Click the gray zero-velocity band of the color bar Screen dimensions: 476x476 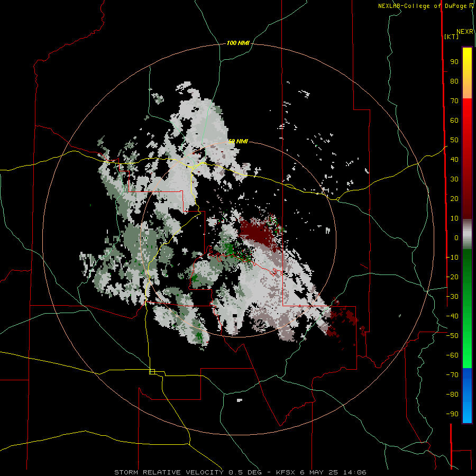point(467,234)
